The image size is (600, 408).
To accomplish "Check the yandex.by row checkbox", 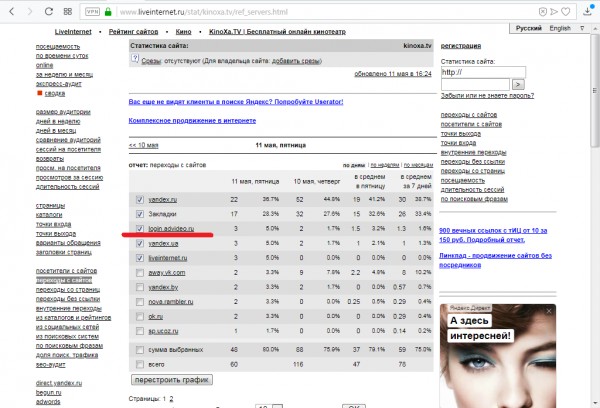I will pos(140,287).
